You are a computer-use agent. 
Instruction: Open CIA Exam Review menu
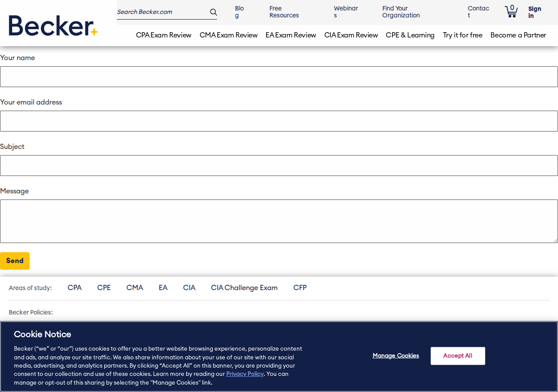(351, 35)
